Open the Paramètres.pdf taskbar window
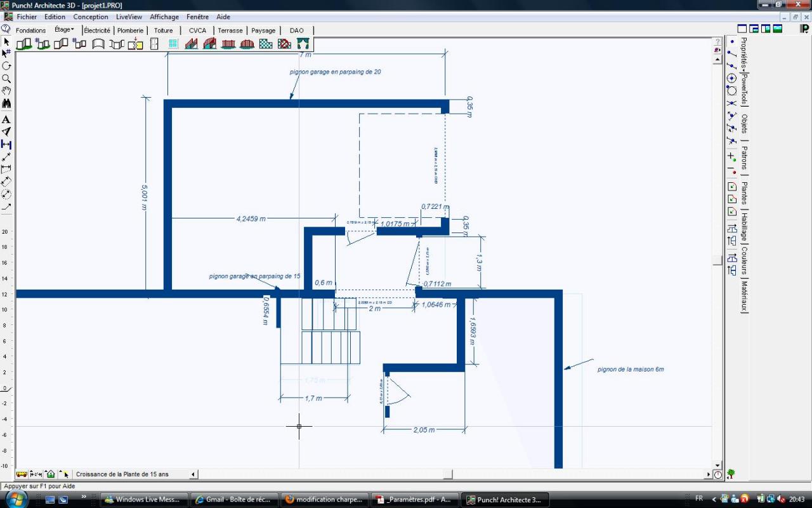 click(x=415, y=500)
